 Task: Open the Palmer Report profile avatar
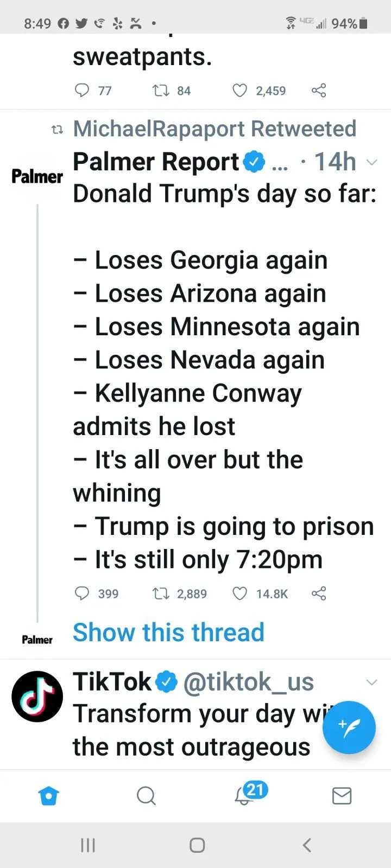coord(37,176)
